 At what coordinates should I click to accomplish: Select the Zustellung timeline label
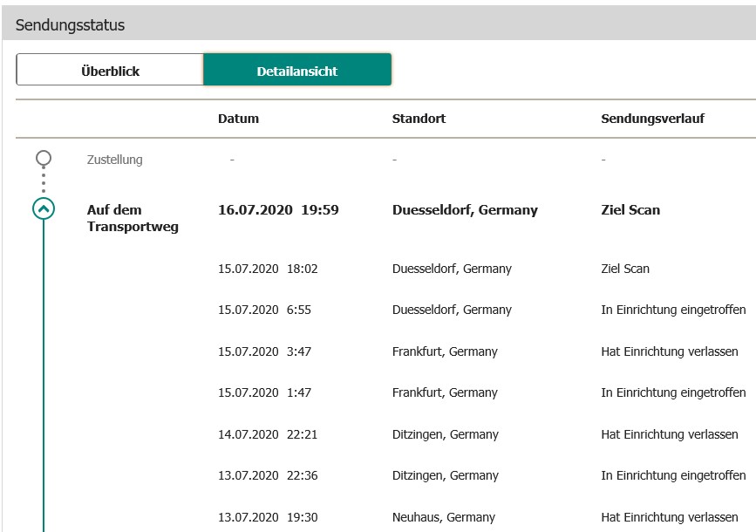(x=114, y=160)
